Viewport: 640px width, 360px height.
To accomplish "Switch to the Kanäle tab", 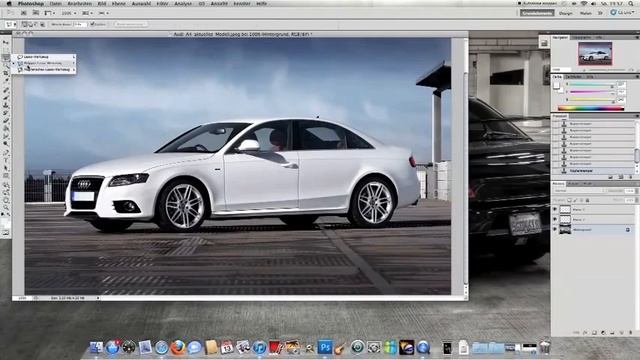I will click(x=573, y=183).
